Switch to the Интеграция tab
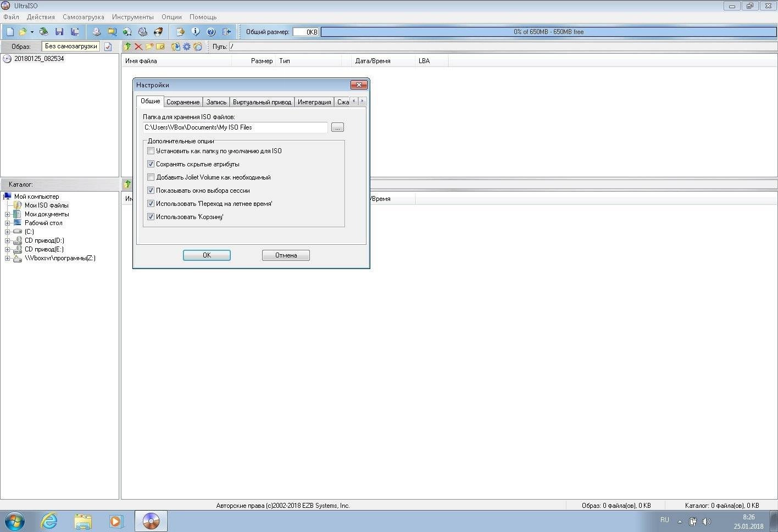Viewport: 778px width, 532px height. [x=314, y=102]
